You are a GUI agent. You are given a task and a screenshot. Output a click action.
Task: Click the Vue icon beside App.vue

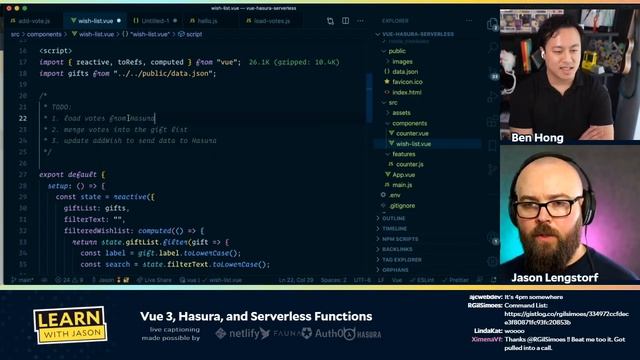click(388, 175)
